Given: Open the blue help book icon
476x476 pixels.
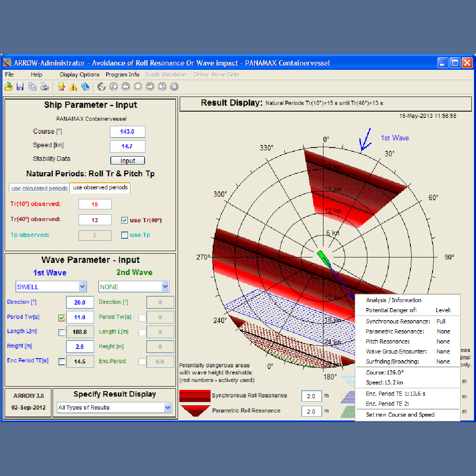Looking at the screenshot, I should coord(85,87).
